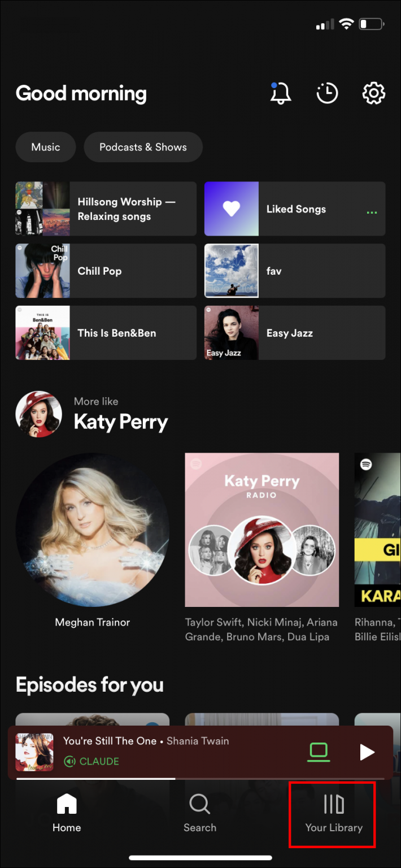Screen dimensions: 401x868
Task: Open the Chill Pop playlist
Action: coord(106,271)
